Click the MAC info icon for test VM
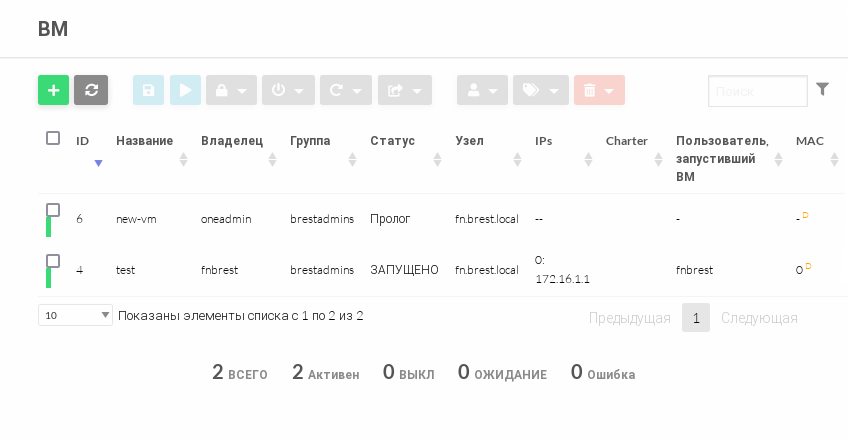The image size is (848, 440). pos(808,266)
